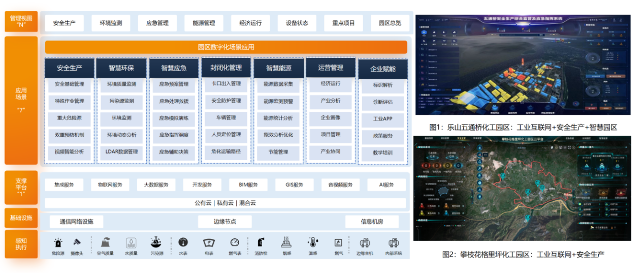Select the 水质量 water drop icon
Screen dimensions: 644x273
[x=131, y=242]
